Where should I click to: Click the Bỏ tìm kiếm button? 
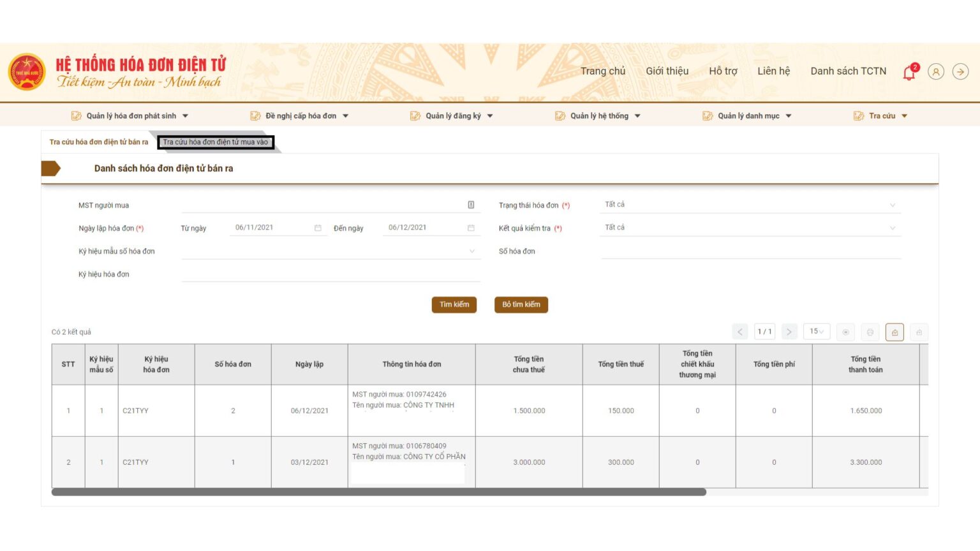521,304
